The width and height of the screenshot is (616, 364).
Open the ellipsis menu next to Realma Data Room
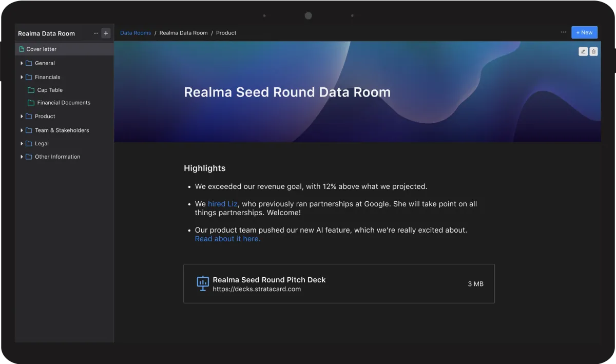tap(95, 33)
